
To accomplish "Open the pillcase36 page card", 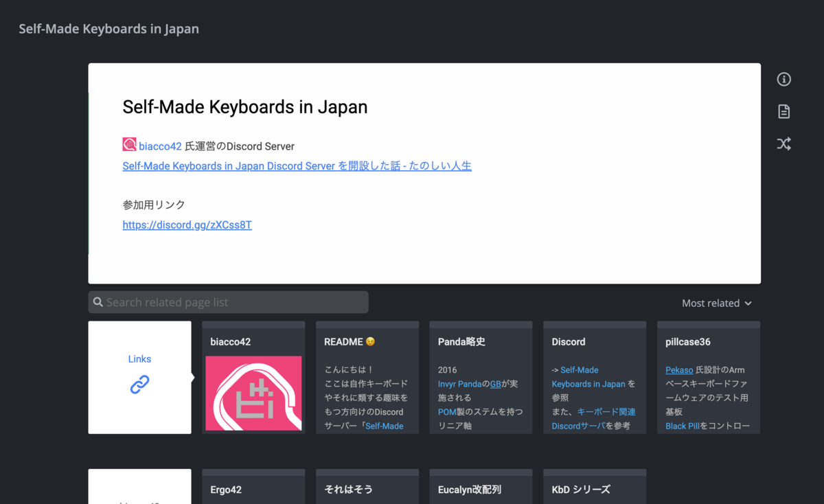I will click(709, 378).
